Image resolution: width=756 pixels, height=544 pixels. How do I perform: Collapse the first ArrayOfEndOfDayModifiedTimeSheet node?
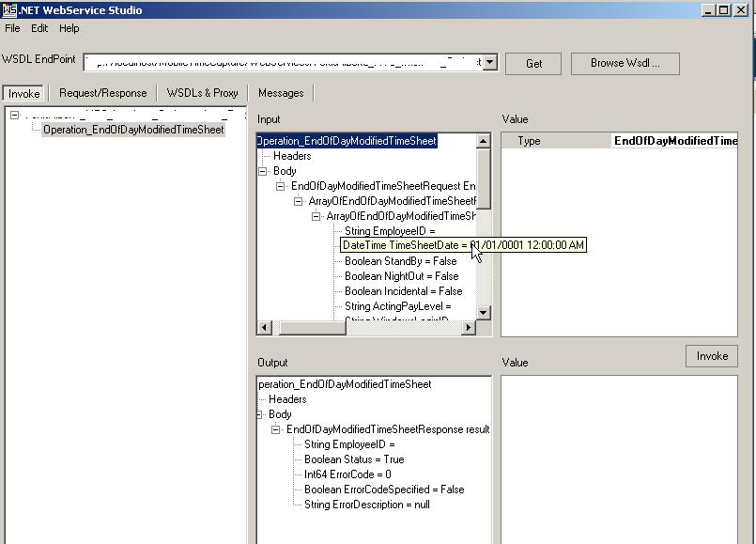(x=298, y=201)
